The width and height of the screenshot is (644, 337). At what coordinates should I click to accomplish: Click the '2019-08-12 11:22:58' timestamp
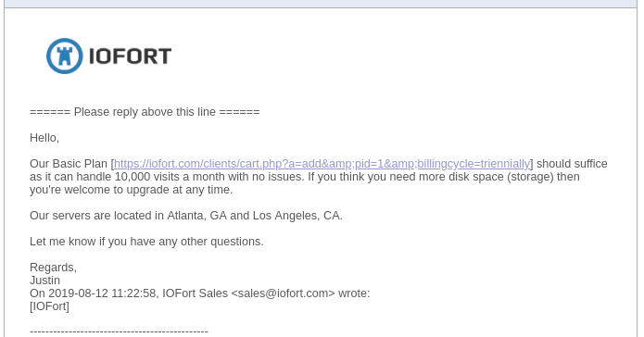[x=102, y=293]
